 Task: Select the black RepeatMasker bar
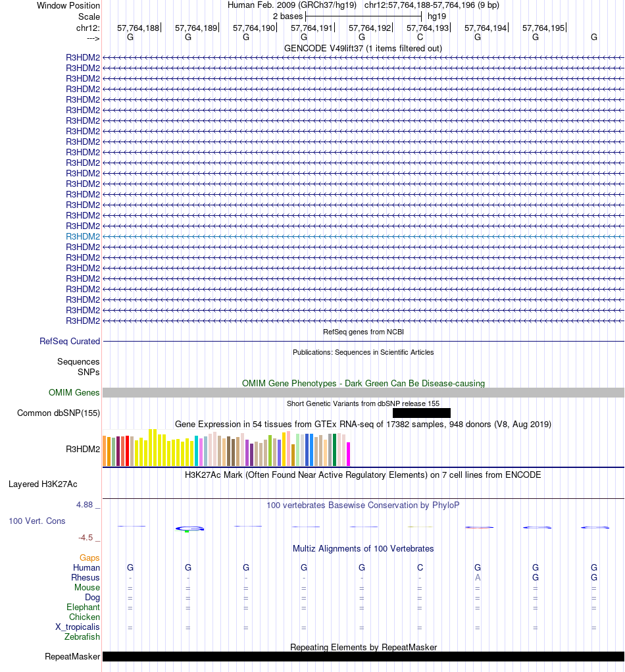[363, 657]
